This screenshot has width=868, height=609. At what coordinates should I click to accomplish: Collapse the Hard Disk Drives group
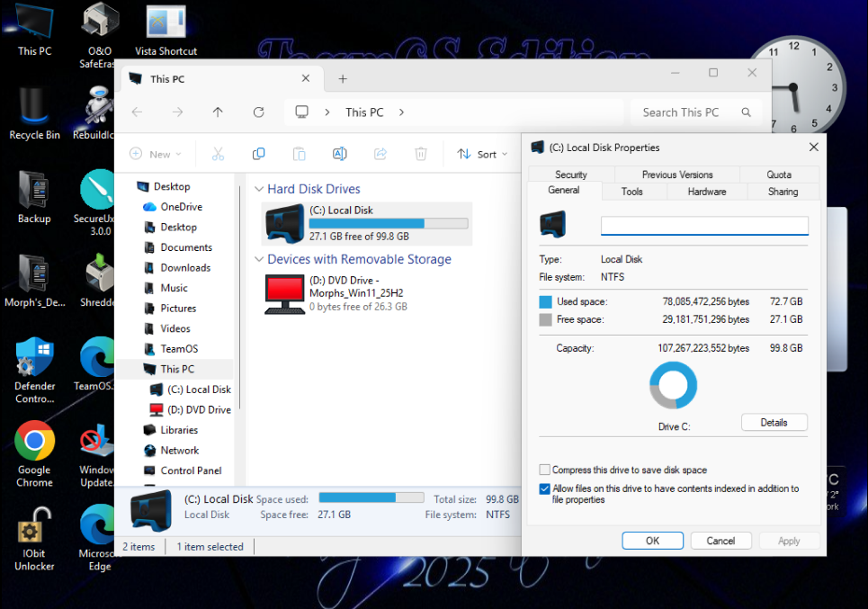click(259, 190)
